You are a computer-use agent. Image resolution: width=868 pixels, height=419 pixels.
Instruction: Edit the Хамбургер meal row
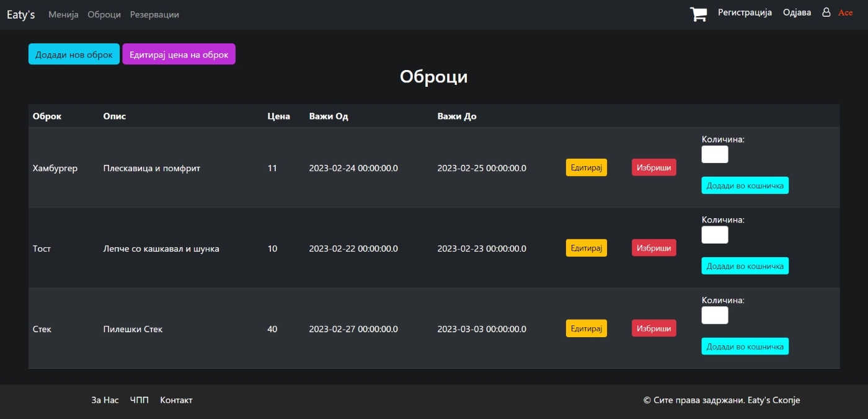pyautogui.click(x=586, y=167)
